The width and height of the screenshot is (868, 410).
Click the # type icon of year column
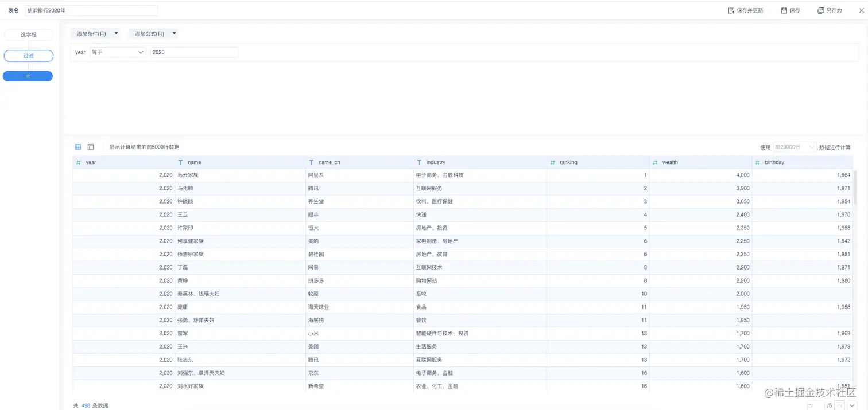pos(79,162)
